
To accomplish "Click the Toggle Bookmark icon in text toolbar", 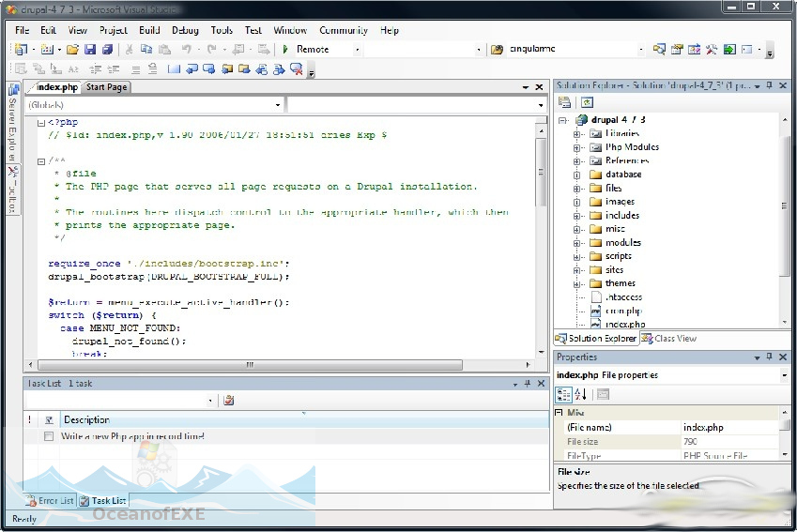I will pyautogui.click(x=174, y=68).
